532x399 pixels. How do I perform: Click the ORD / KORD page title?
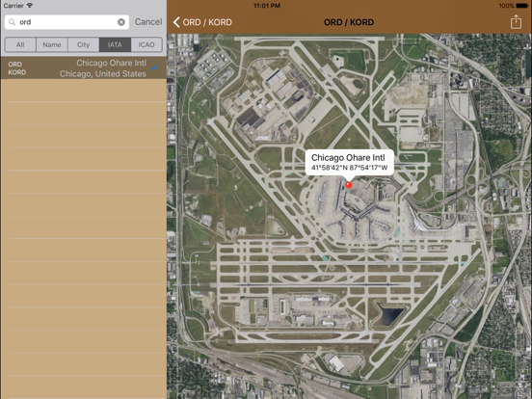(x=349, y=22)
